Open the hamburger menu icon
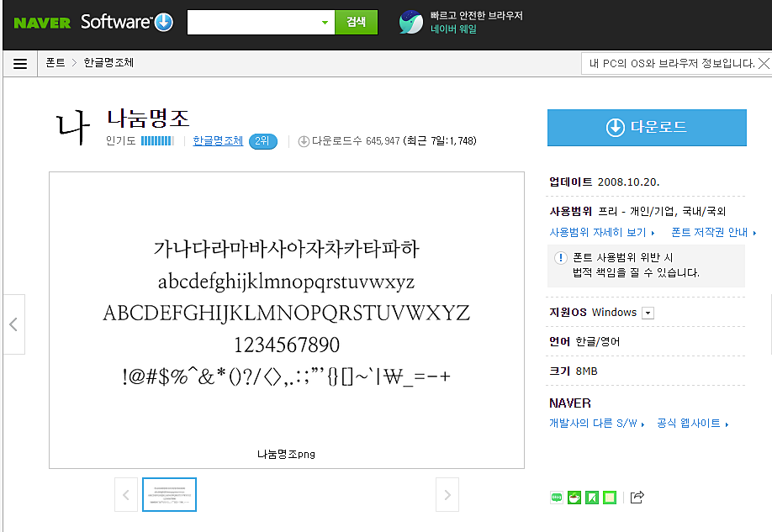772x532 pixels. coord(20,64)
